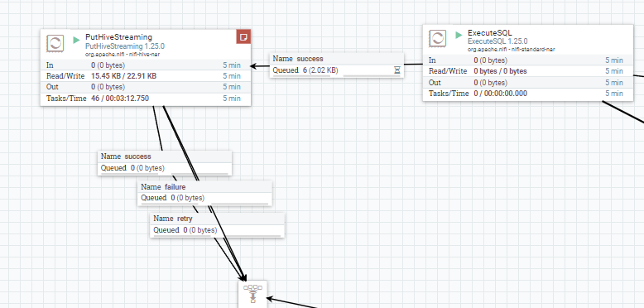Click the green running status arrow on PutHiveStreaming
The height and width of the screenshot is (308, 644).
click(x=76, y=40)
